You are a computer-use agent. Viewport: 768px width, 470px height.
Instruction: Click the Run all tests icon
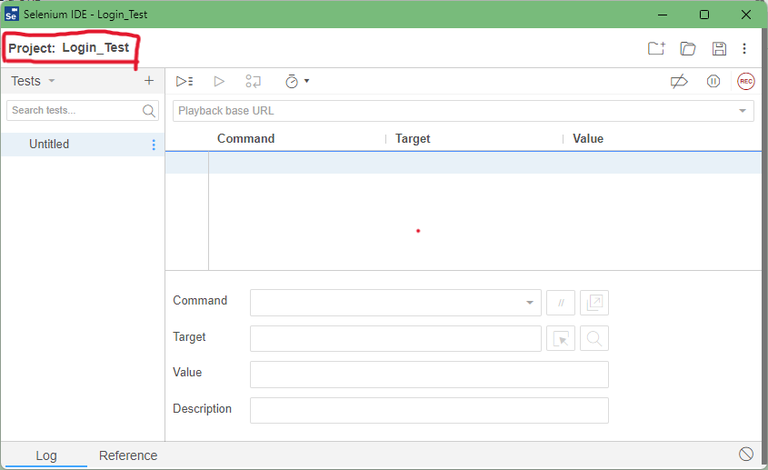[184, 81]
